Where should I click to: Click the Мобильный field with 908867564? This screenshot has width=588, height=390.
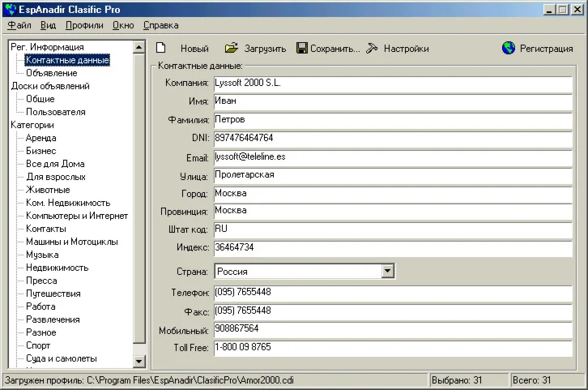tap(393, 330)
